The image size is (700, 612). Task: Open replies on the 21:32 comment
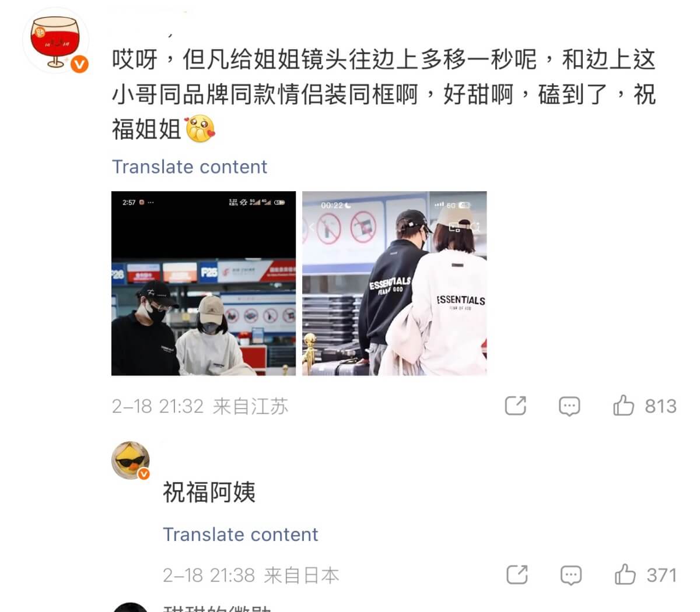[569, 406]
